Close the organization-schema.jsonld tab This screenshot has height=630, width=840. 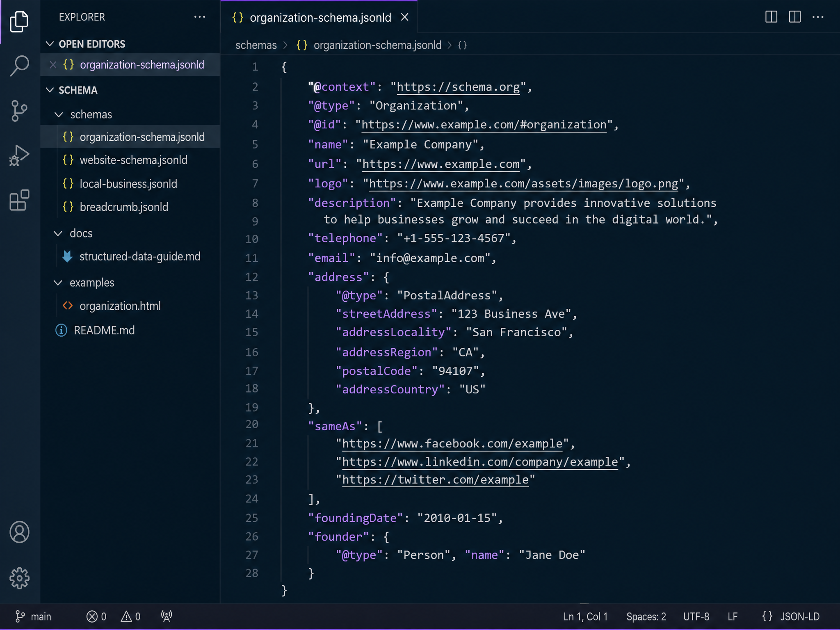(x=405, y=17)
